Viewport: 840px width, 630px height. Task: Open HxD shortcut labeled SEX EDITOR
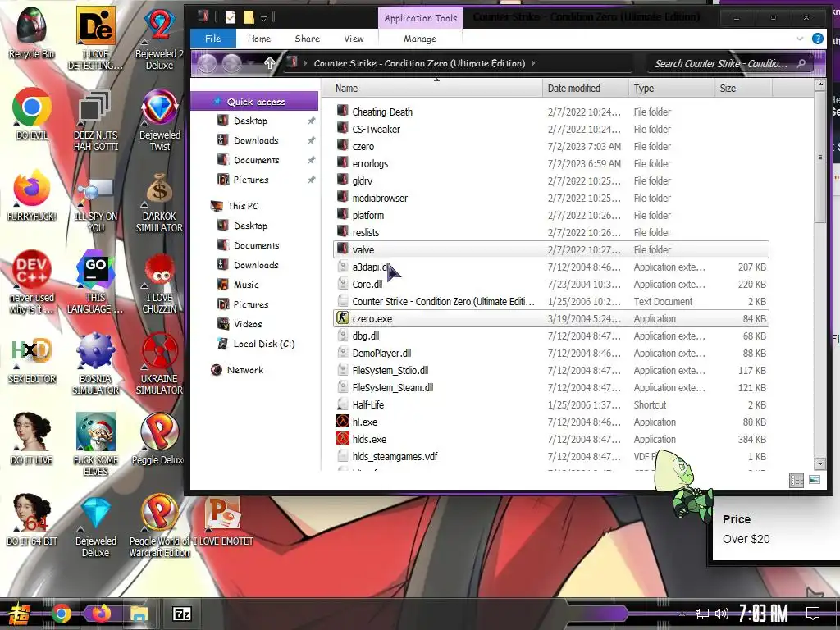(x=32, y=359)
